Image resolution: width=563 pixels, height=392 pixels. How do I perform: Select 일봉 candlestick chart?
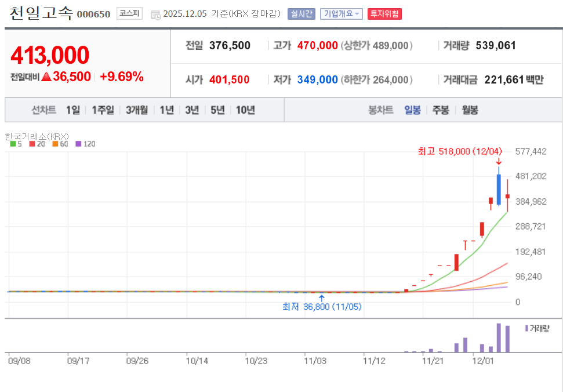413,110
